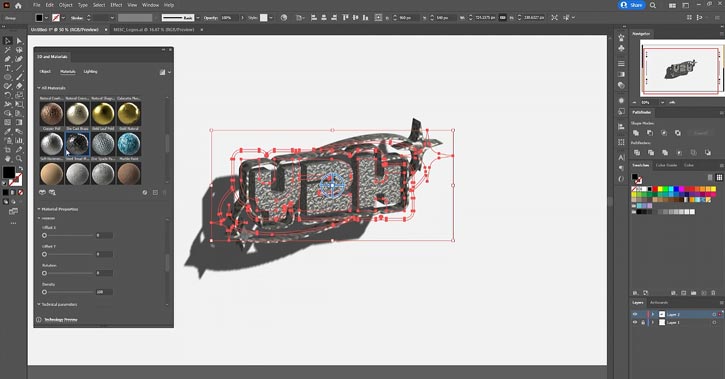
Task: Select the Column Graph tool
Action: tap(19, 141)
